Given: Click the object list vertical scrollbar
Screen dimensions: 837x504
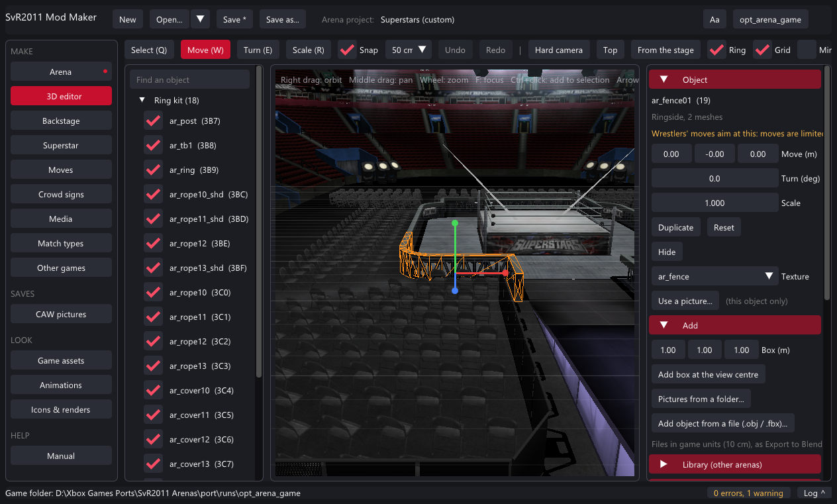Looking at the screenshot, I should pyautogui.click(x=259, y=222).
